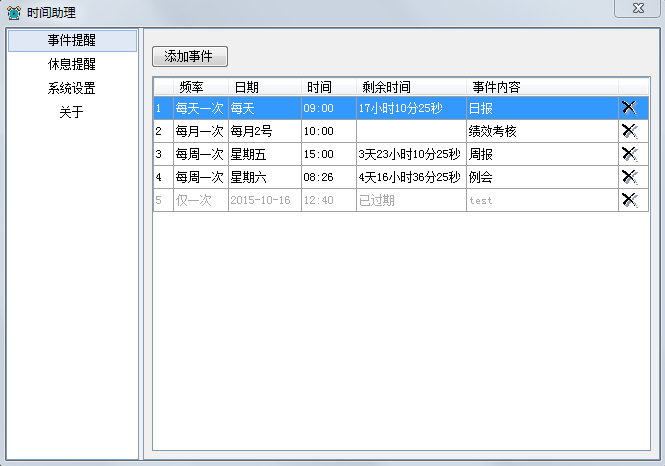The width and height of the screenshot is (665, 466).
Task: Click the 日期 column header
Action: tap(265, 87)
